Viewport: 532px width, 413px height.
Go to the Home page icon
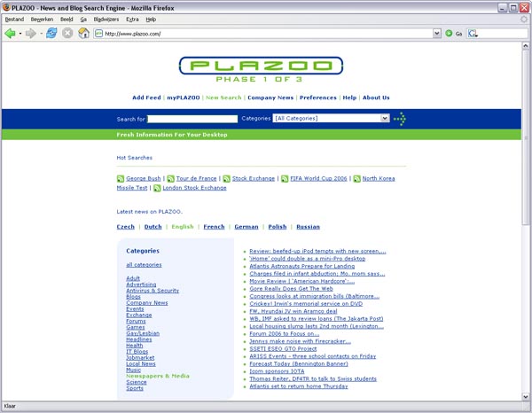[x=83, y=34]
